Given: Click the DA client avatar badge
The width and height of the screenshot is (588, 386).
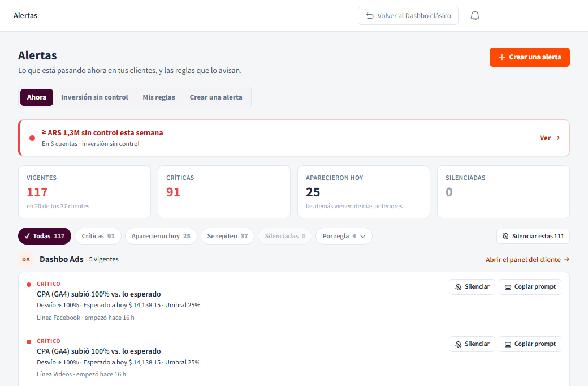Looking at the screenshot, I should click(26, 259).
